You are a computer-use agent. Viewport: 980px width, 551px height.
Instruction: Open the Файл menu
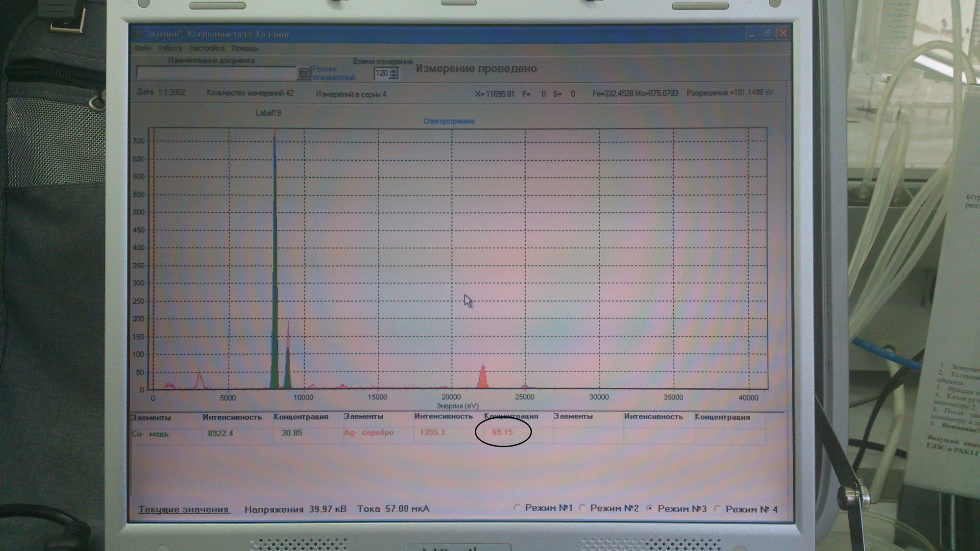tap(143, 48)
